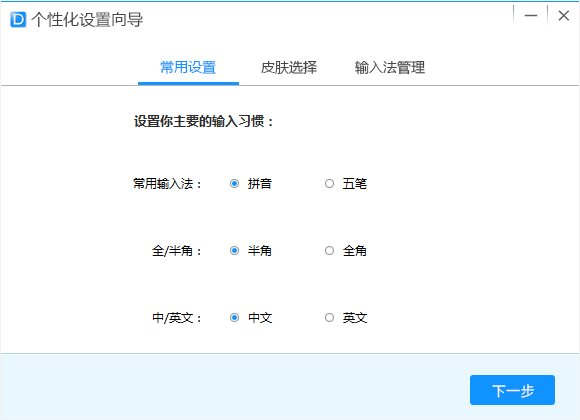The height and width of the screenshot is (420, 580).
Task: Switch to 全角 width mode
Action: 329,251
